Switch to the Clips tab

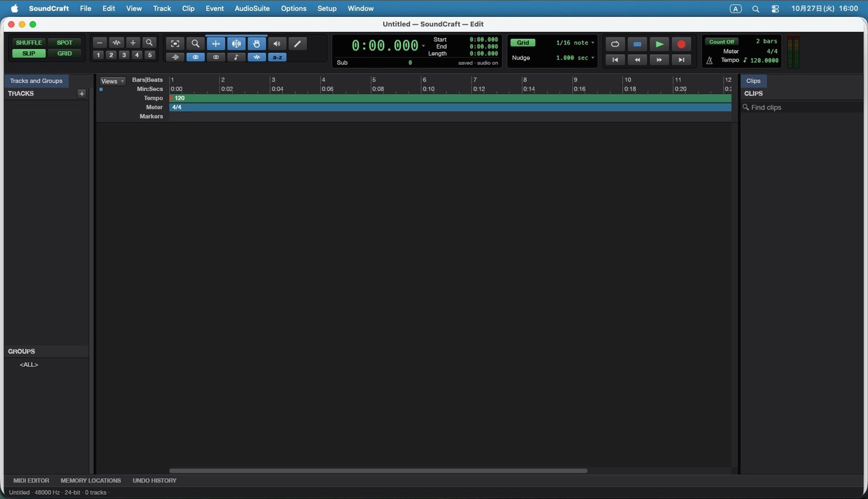(x=753, y=81)
